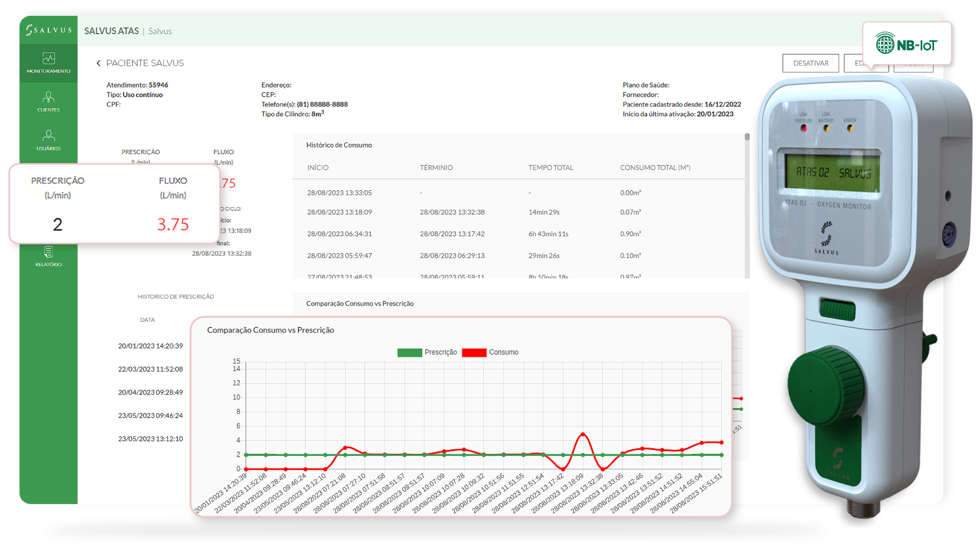Image resolution: width=980 pixels, height=551 pixels.
Task: Click the CONSUMO TOTAL (M³) column header
Action: [655, 167]
